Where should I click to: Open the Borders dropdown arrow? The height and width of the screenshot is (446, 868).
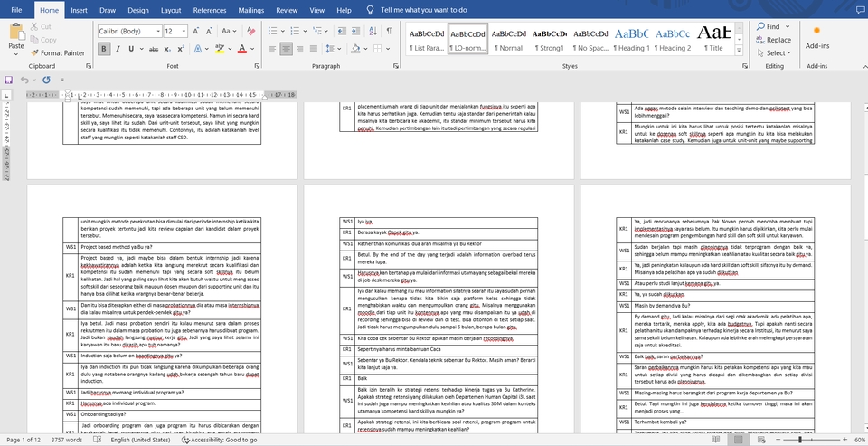click(x=388, y=50)
